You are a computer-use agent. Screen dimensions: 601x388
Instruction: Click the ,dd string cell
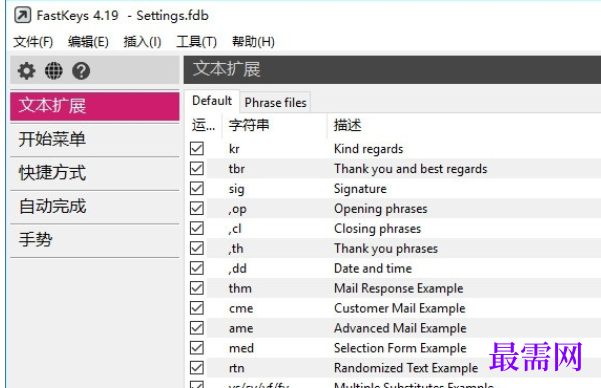(237, 268)
